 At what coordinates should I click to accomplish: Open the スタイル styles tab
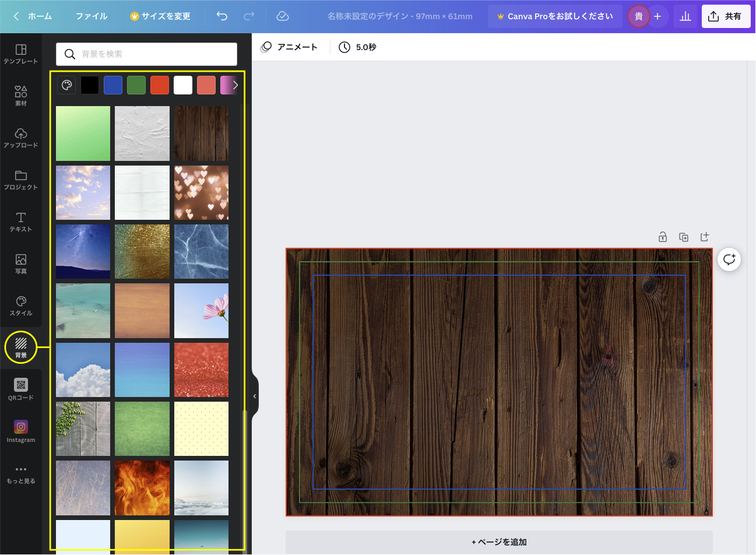[x=21, y=305]
